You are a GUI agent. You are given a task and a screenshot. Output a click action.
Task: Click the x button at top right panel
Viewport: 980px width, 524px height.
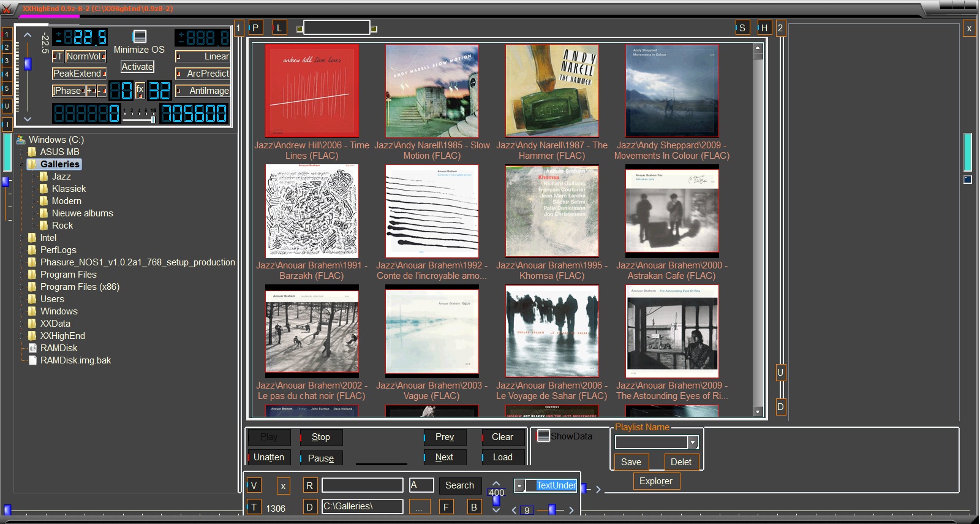(969, 28)
